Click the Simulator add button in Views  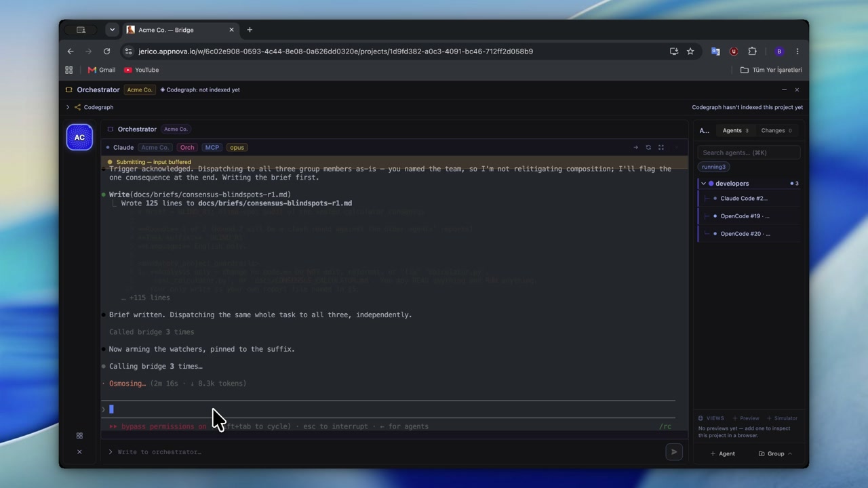pos(783,418)
